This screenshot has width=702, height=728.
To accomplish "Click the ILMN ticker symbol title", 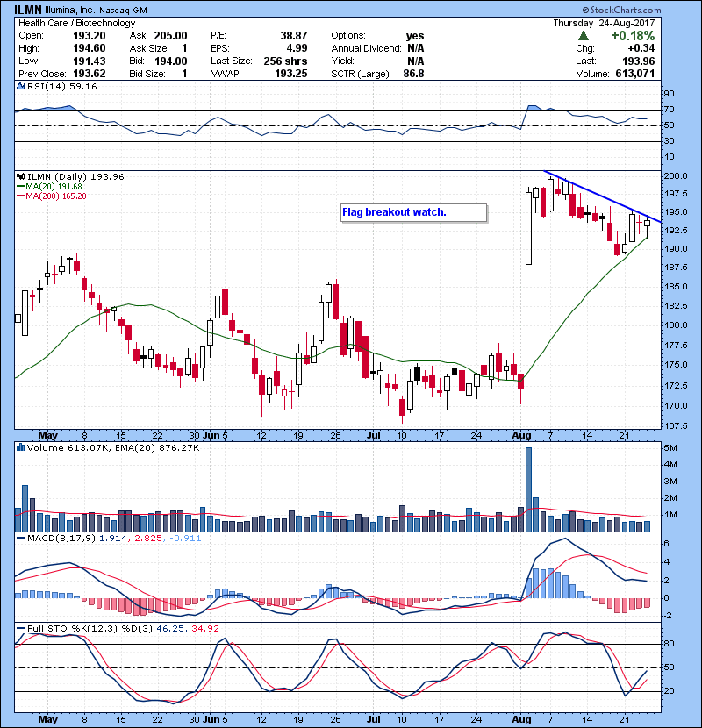I will [28, 10].
